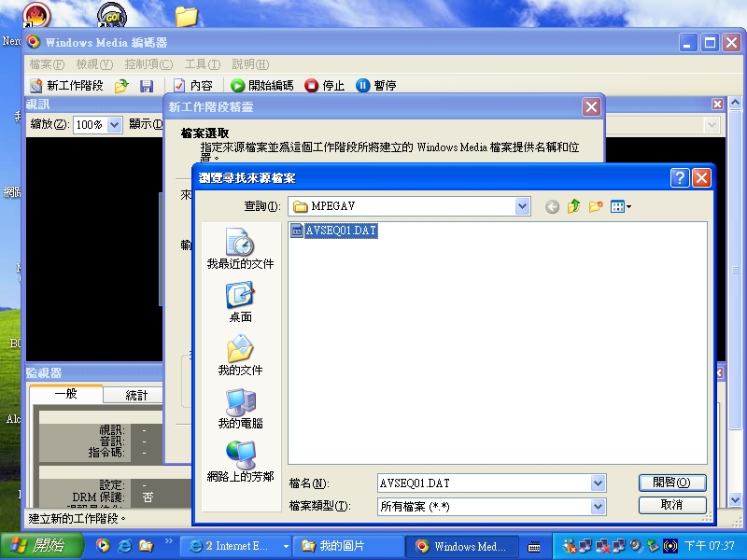The height and width of the screenshot is (560, 747).
Task: Click scroll down arrow in Encoder main window
Action: click(x=735, y=500)
